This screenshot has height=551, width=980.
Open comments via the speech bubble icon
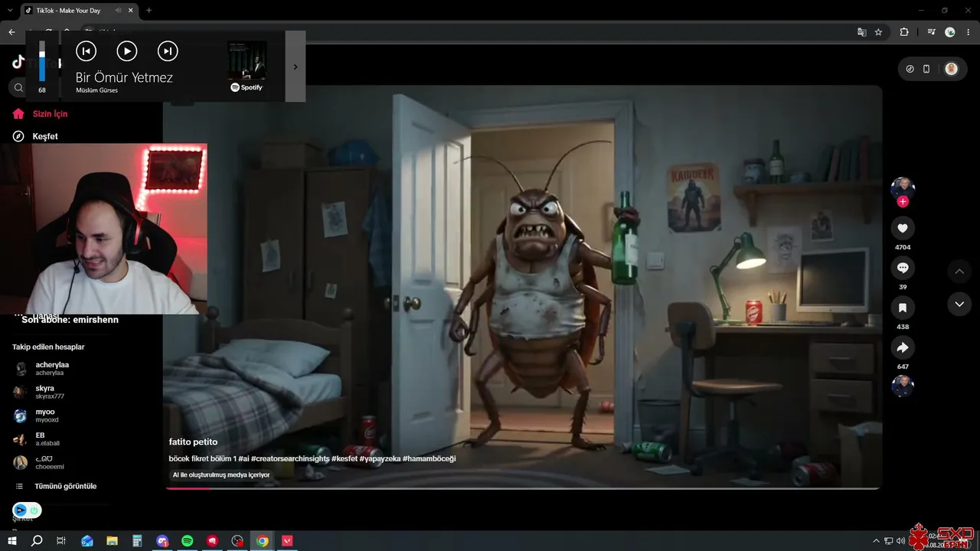(903, 268)
